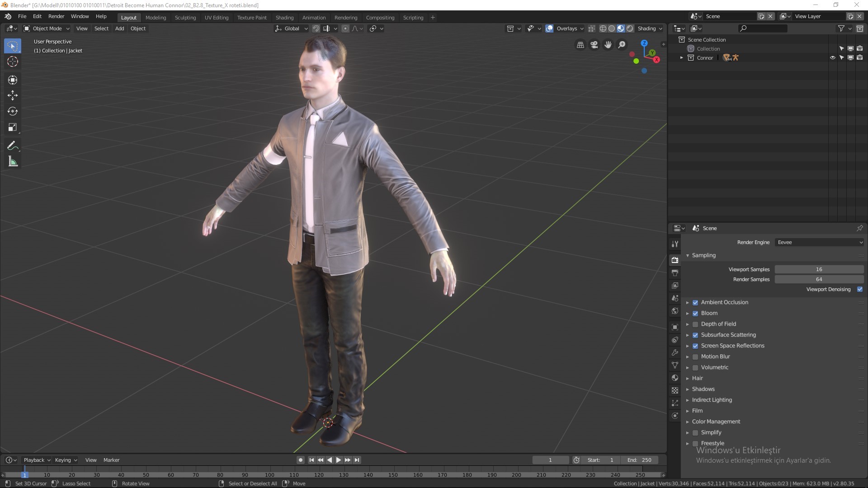
Task: Adjust the Render Samples value slider
Action: coord(819,279)
